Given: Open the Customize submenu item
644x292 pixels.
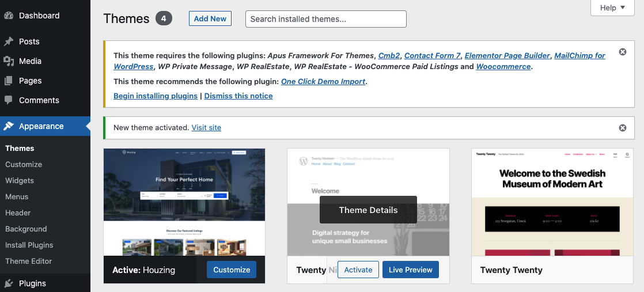Looking at the screenshot, I should click(24, 164).
